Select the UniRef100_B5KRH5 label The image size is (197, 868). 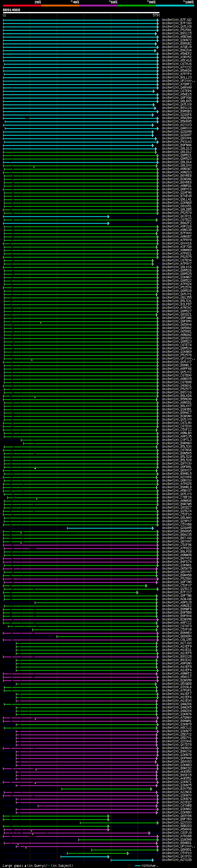click(177, 121)
